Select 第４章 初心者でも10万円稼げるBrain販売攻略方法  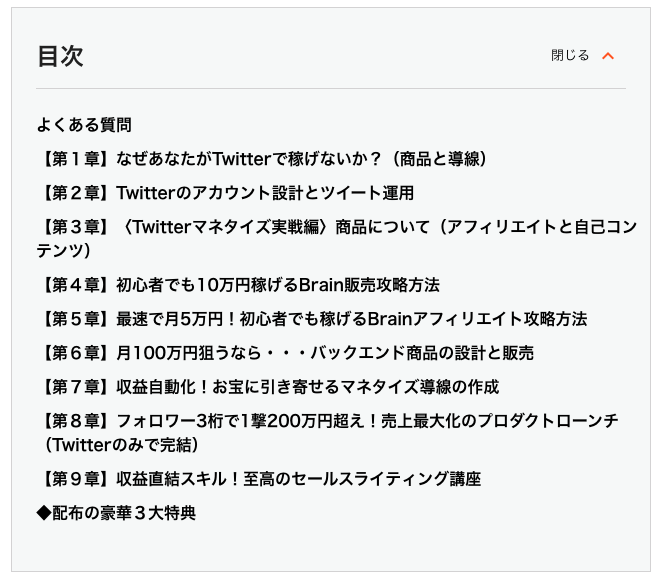(x=239, y=284)
